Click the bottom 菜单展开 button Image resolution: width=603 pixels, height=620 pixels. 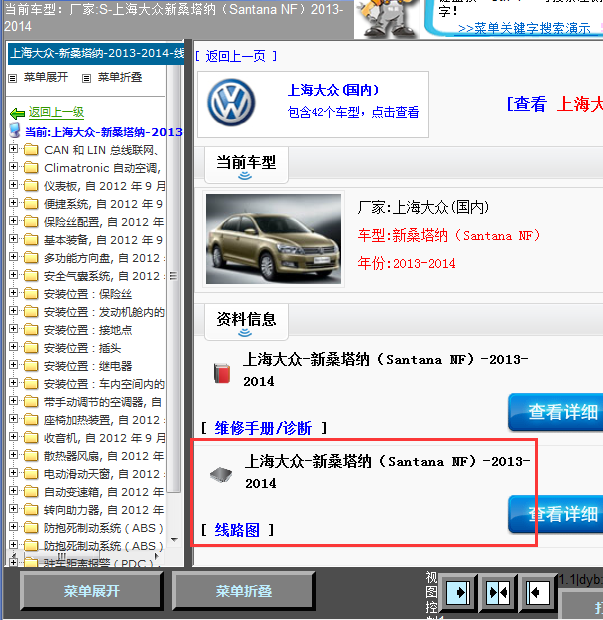[x=92, y=591]
